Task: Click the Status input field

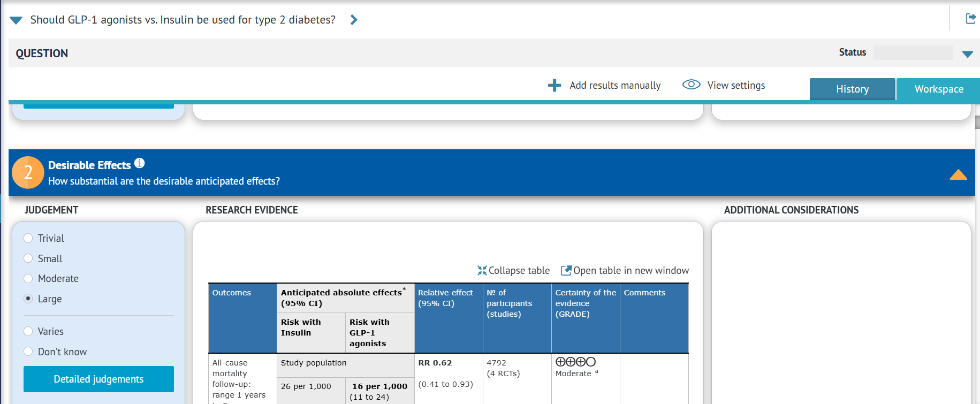Action: (913, 52)
